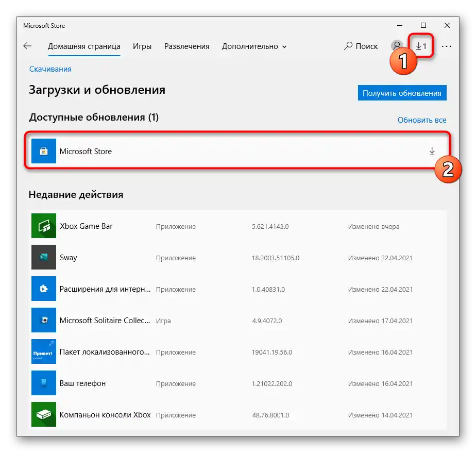This screenshot has height=453, width=476.
Task: Open the three-dot more options menu
Action: (x=447, y=46)
